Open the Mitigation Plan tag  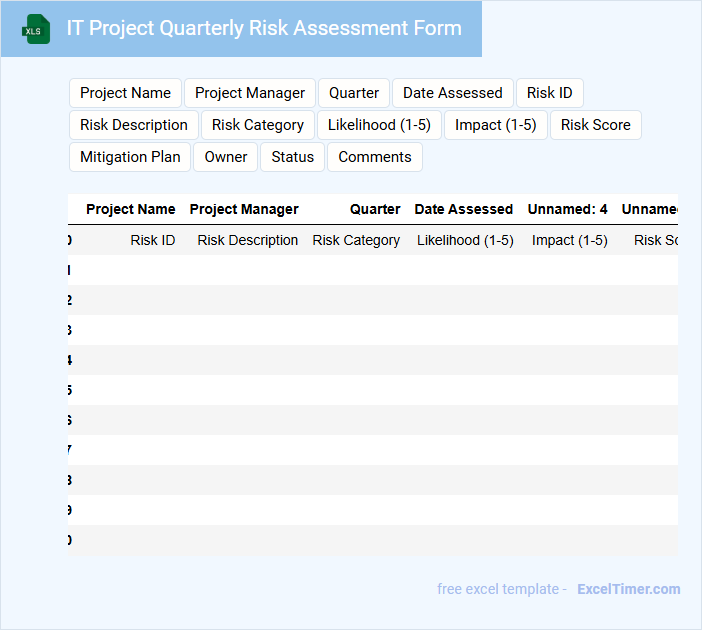point(130,157)
